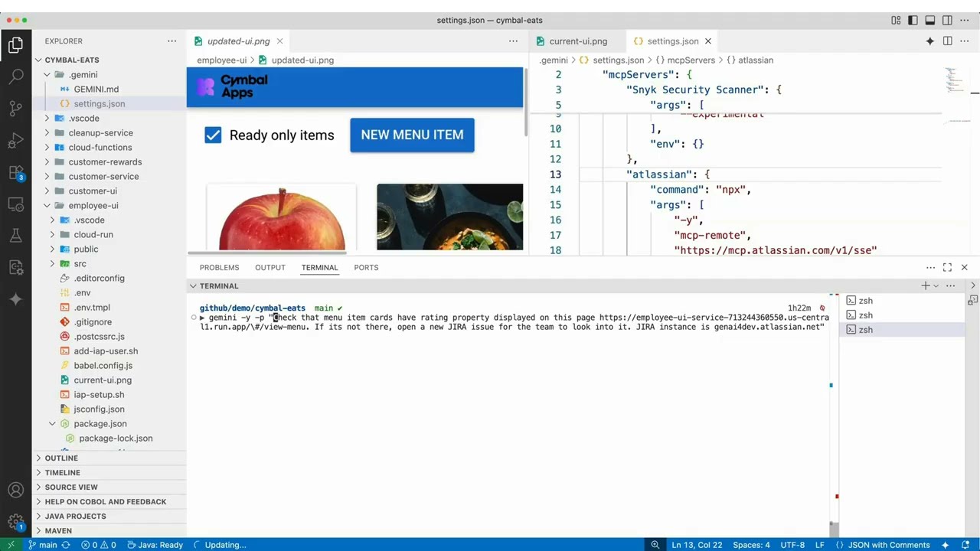Split the settings.json editor right
Screen dimensions: 980x551
tap(947, 41)
